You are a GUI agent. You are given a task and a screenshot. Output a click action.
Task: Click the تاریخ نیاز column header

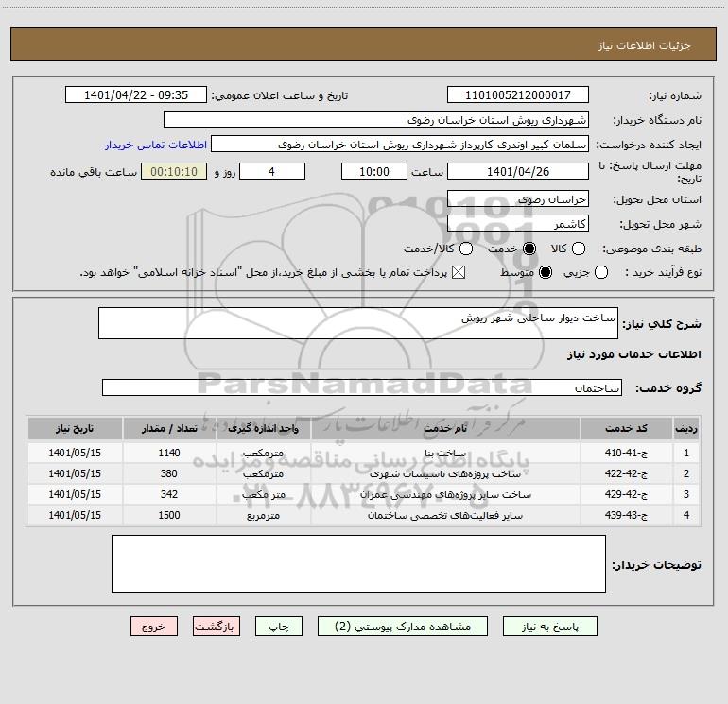(x=75, y=428)
